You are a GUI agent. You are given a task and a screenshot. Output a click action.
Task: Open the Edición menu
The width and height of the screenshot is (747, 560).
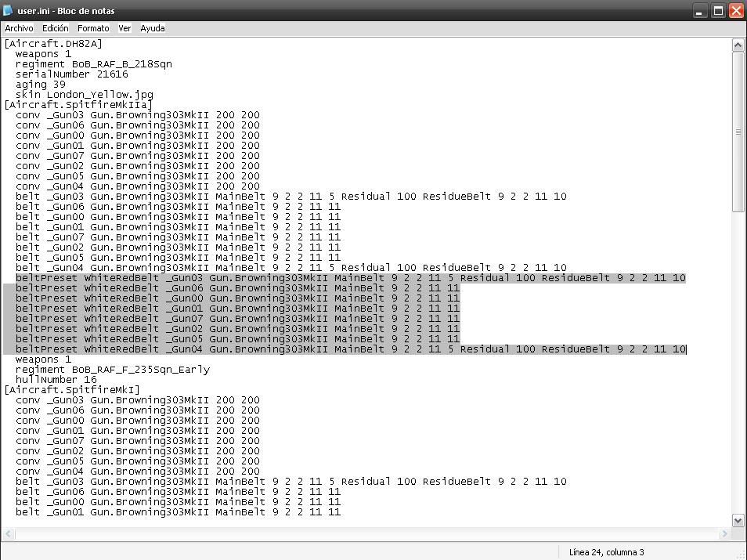pos(56,29)
